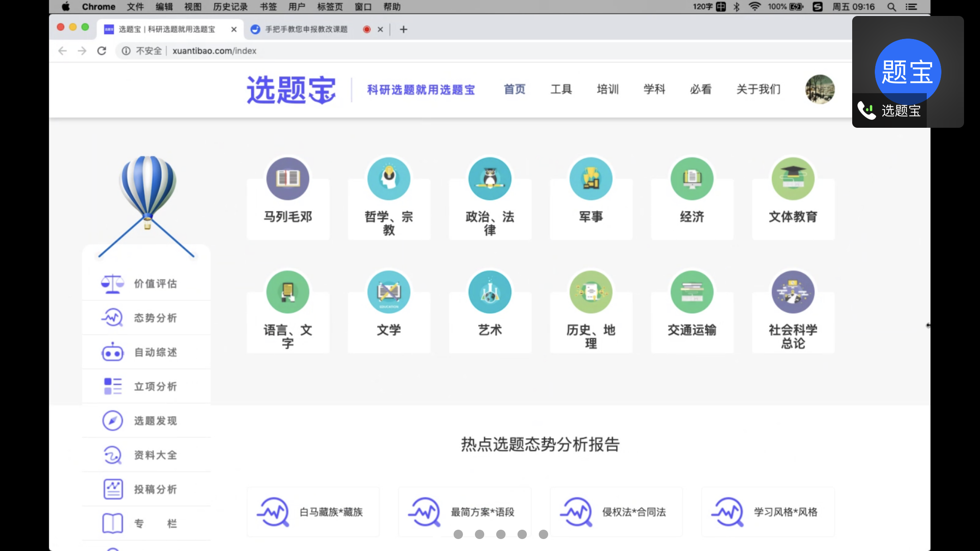Go to the 首页 nav item
The width and height of the screenshot is (980, 551).
coord(514,89)
